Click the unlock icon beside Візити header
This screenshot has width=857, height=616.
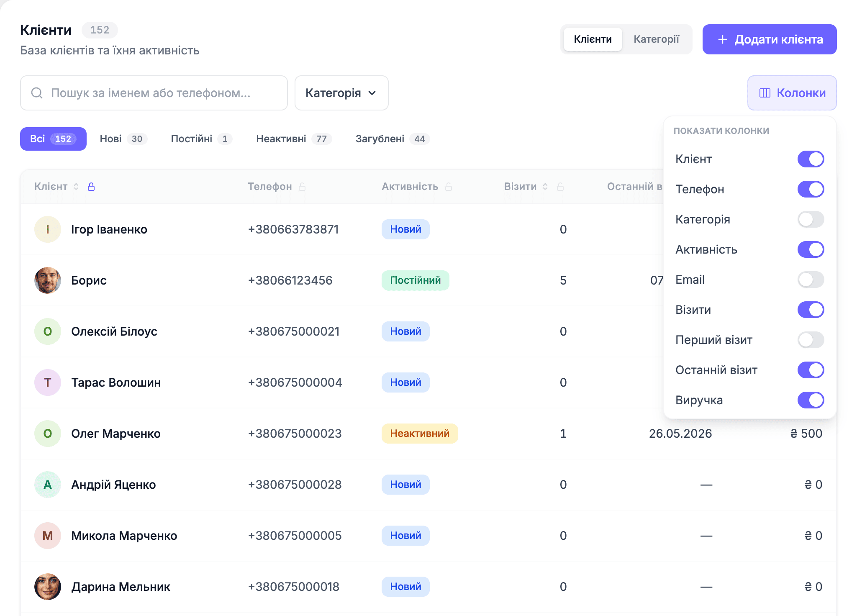pos(560,187)
